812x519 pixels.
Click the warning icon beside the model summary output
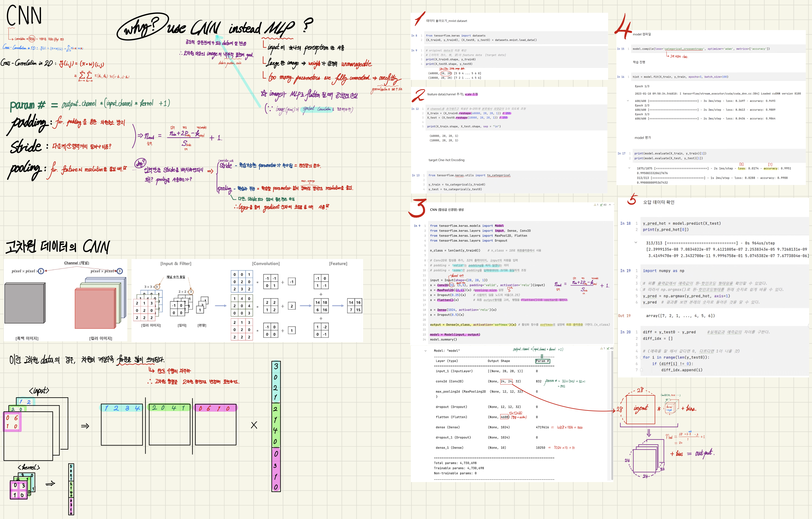[602, 349]
